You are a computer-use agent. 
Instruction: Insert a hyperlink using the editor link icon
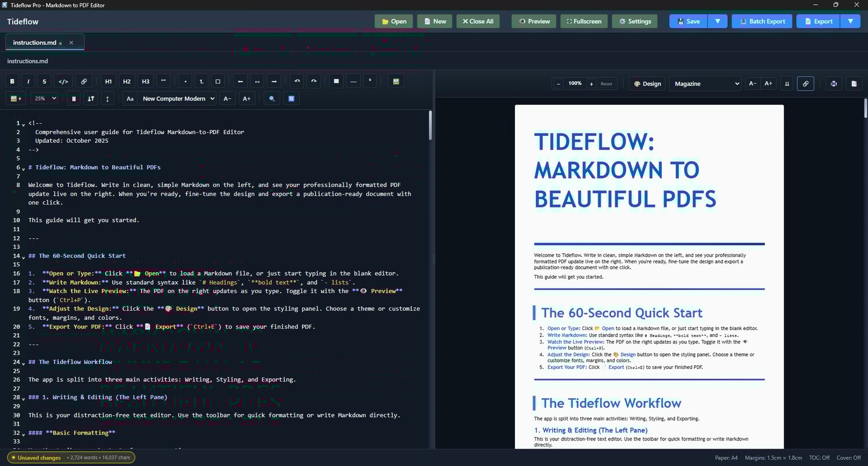[84, 82]
